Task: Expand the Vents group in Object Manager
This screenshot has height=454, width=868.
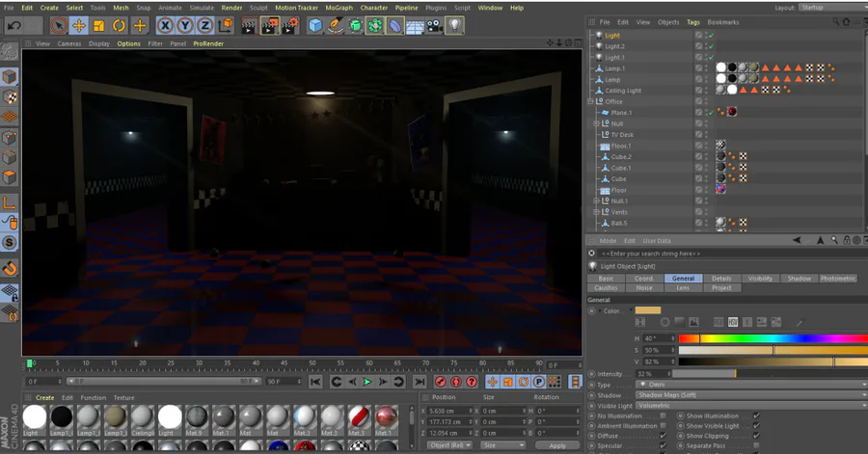Action: click(x=596, y=212)
